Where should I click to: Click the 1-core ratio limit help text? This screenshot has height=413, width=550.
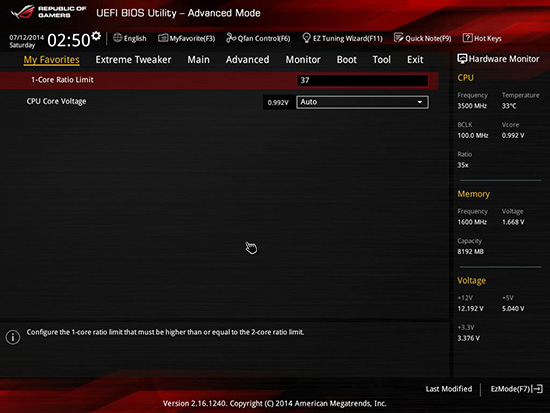click(166, 332)
